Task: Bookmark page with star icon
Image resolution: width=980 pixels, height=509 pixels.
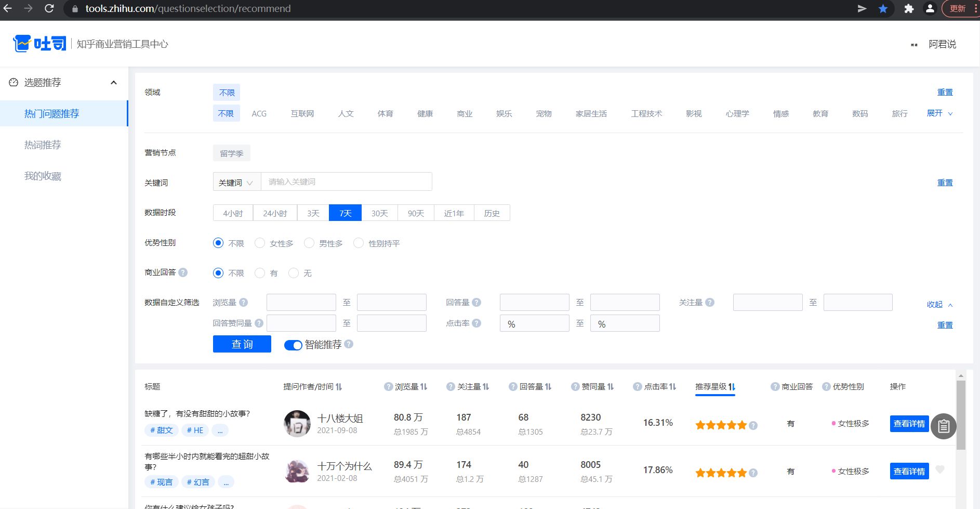Action: tap(883, 8)
